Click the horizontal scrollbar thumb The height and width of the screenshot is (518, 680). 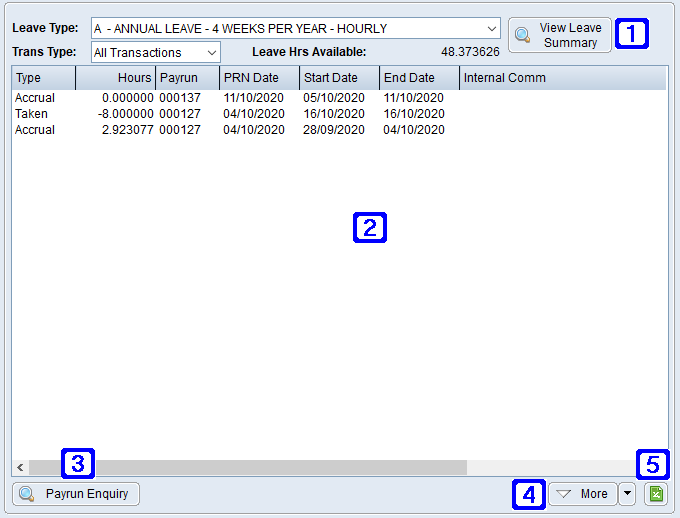tap(247, 467)
